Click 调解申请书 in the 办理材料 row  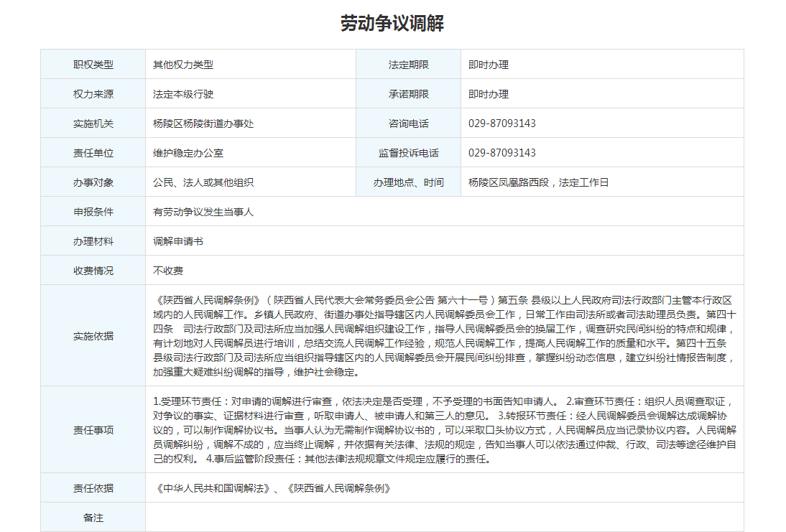[x=178, y=241]
